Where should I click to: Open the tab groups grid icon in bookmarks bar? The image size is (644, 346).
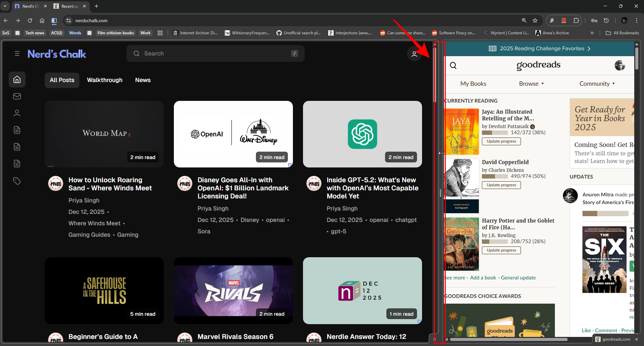pyautogui.click(x=160, y=33)
